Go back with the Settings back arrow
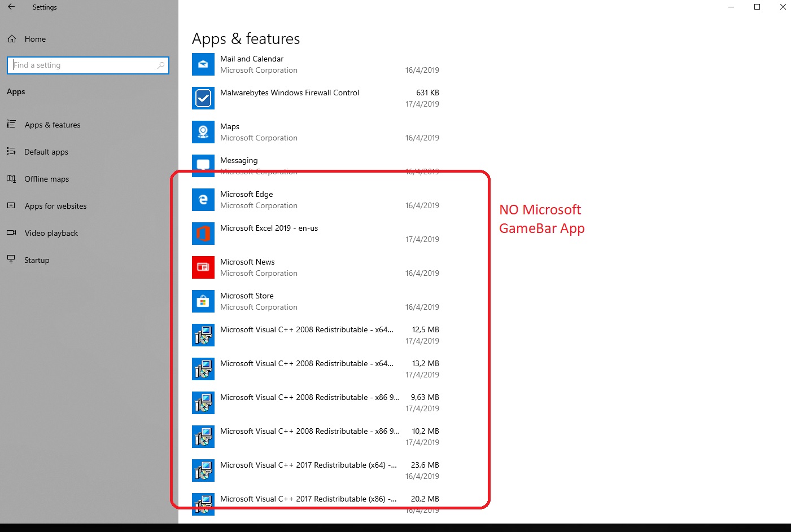This screenshot has height=532, width=791. pyautogui.click(x=11, y=7)
